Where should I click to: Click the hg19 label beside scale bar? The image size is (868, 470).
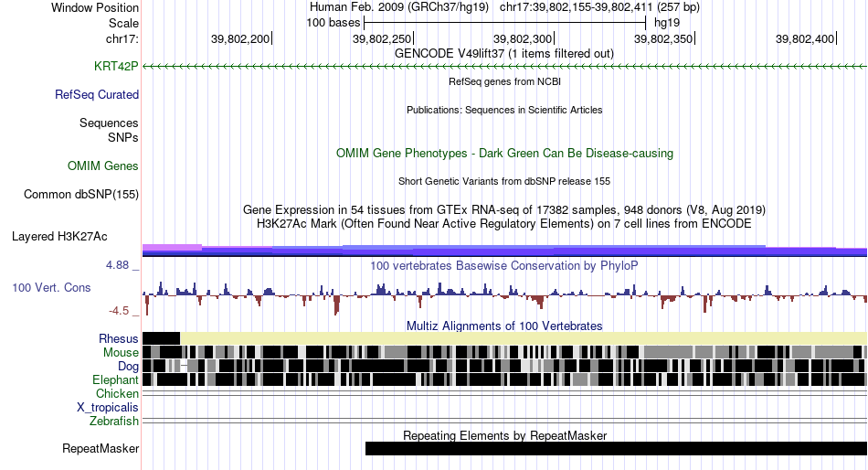[666, 23]
